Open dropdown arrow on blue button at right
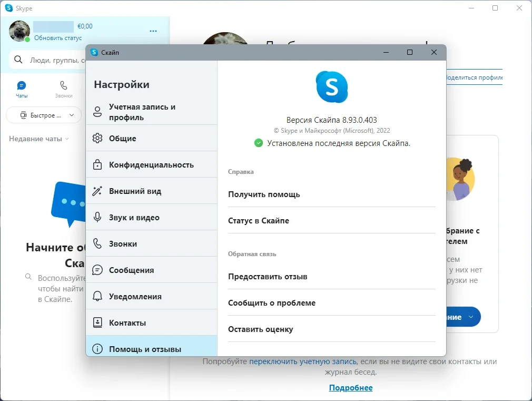Viewport: 532px width, 401px height. pos(471,317)
